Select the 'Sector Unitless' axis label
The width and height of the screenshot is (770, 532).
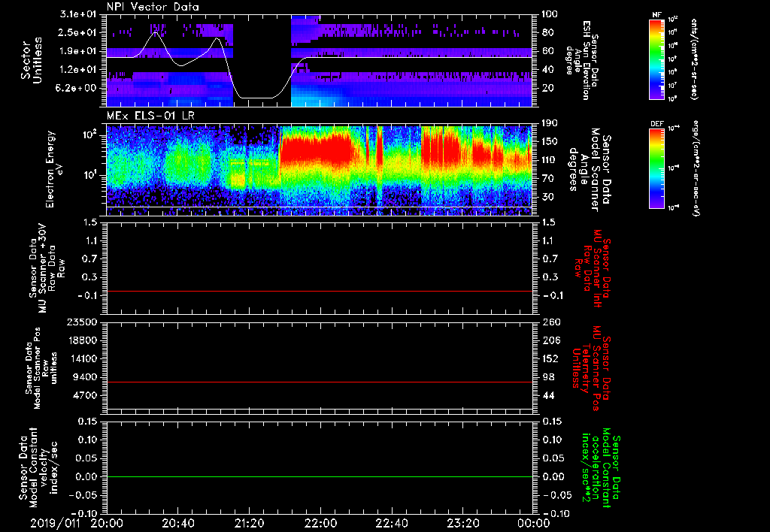(30, 60)
